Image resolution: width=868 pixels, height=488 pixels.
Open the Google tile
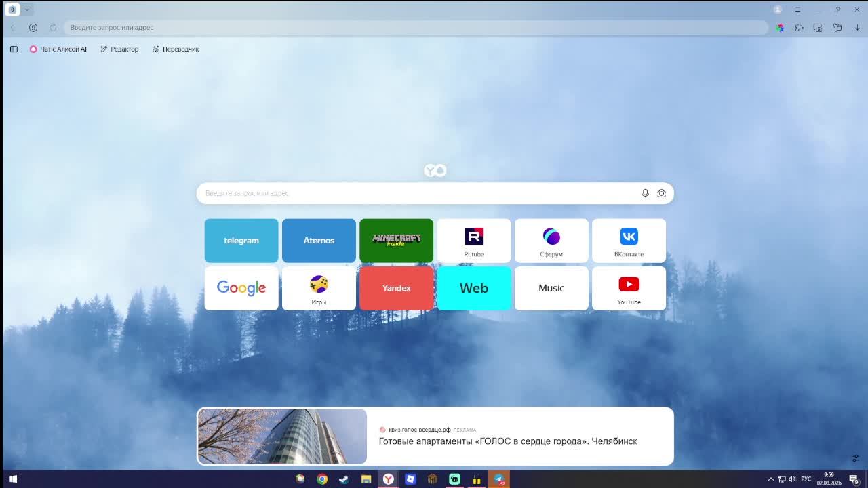[x=241, y=288]
